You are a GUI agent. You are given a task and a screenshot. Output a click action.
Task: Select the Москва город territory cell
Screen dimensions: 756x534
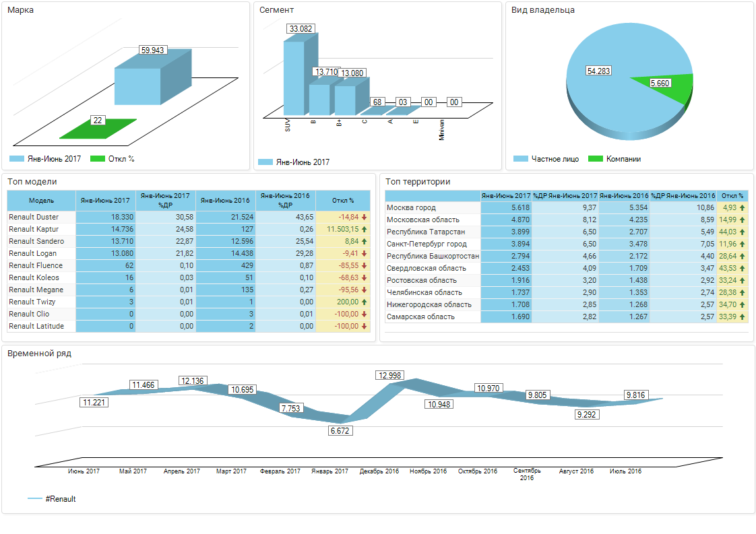pos(433,207)
